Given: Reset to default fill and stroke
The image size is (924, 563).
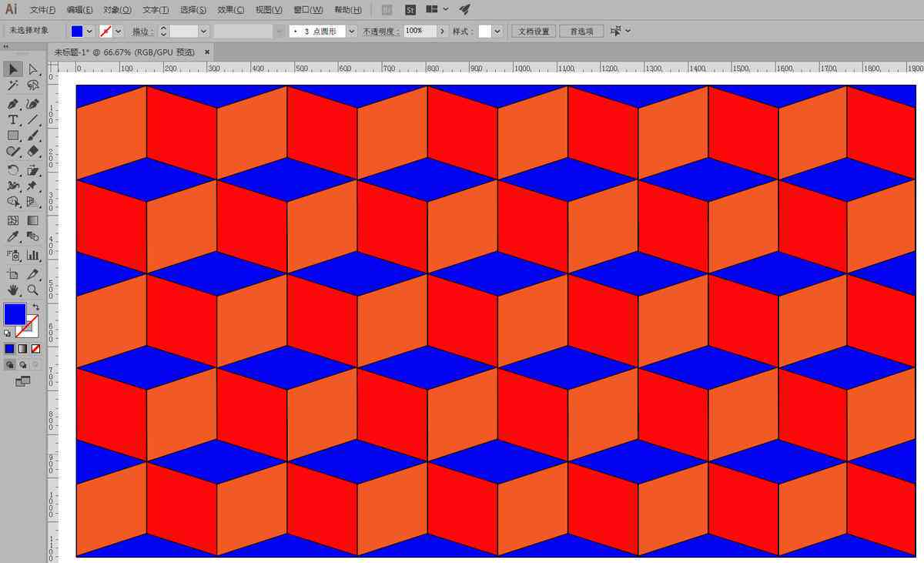Looking at the screenshot, I should tap(8, 333).
